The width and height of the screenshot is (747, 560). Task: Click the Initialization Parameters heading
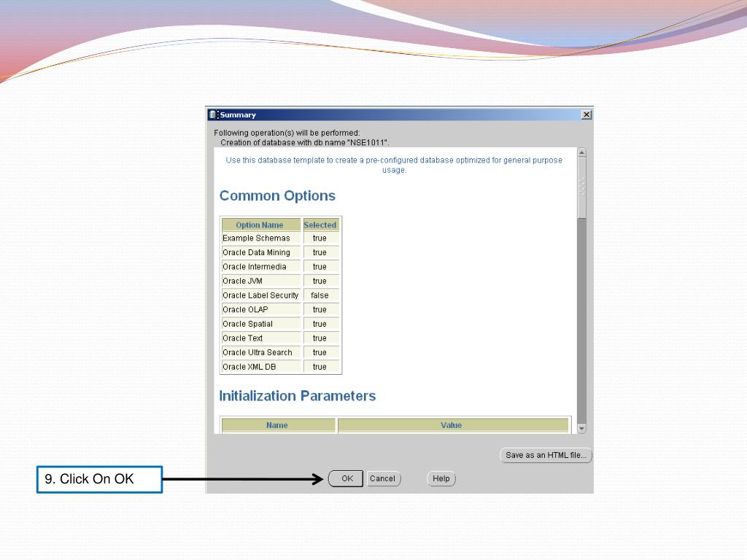tap(298, 396)
